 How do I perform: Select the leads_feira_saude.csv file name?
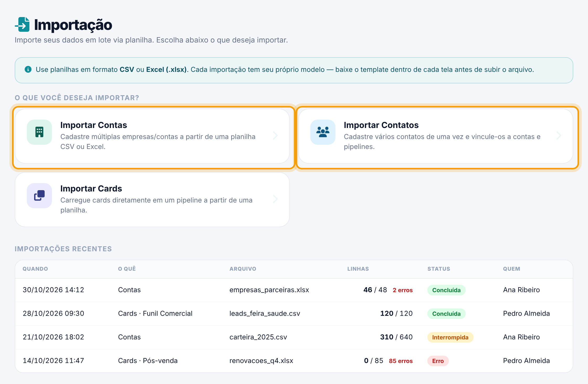click(265, 313)
